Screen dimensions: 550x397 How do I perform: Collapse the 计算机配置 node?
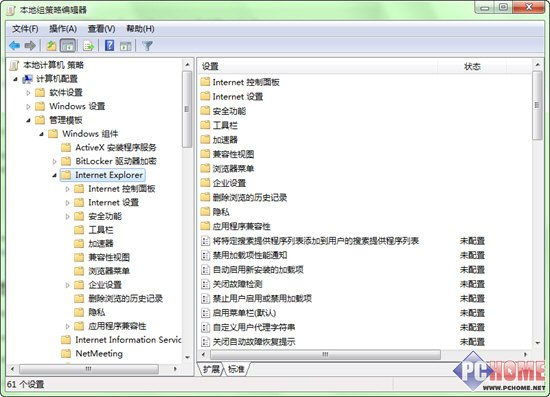(15, 79)
